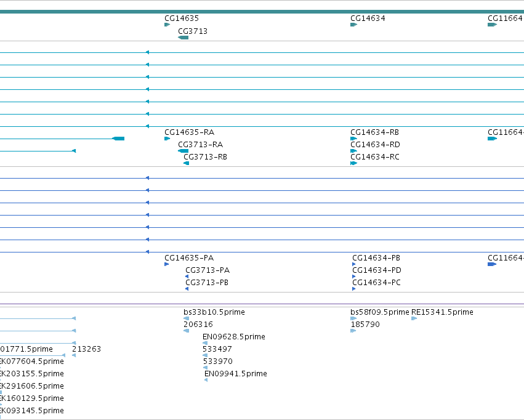Click the CG14635-PA protein arrow glyph
The width and height of the screenshot is (524, 420).
(166, 264)
